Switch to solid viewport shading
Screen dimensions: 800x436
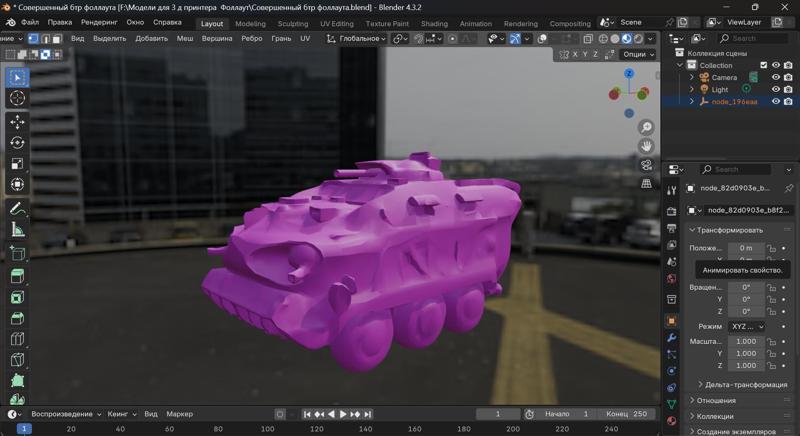pos(615,39)
